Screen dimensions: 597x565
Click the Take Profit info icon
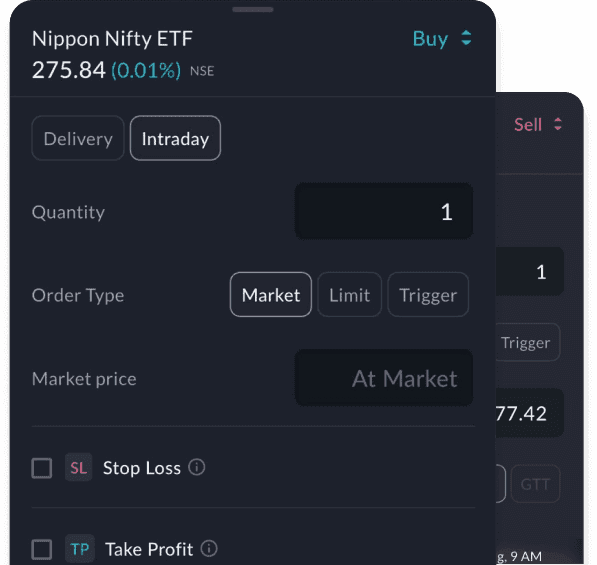click(x=209, y=548)
